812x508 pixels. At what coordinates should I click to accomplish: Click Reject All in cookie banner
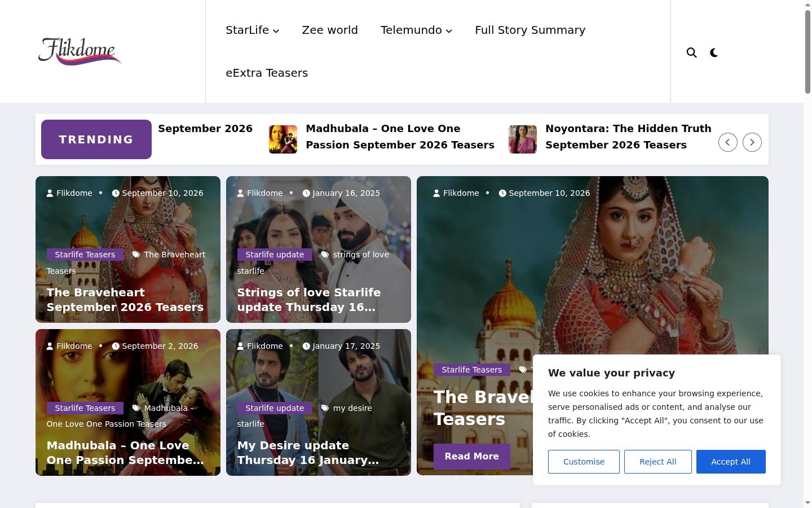point(658,462)
